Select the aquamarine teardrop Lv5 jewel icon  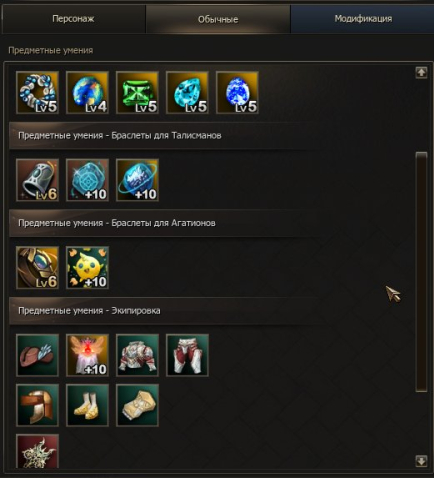click(x=187, y=93)
